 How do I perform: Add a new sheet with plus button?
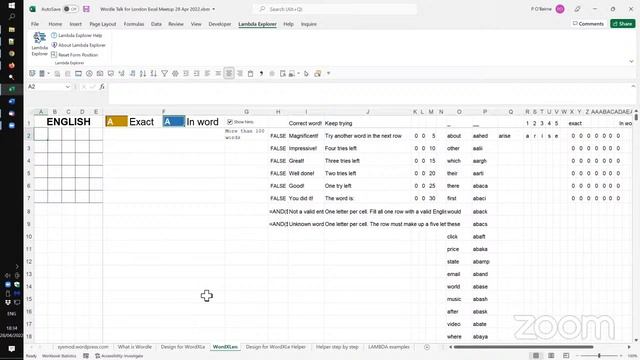[427, 347]
